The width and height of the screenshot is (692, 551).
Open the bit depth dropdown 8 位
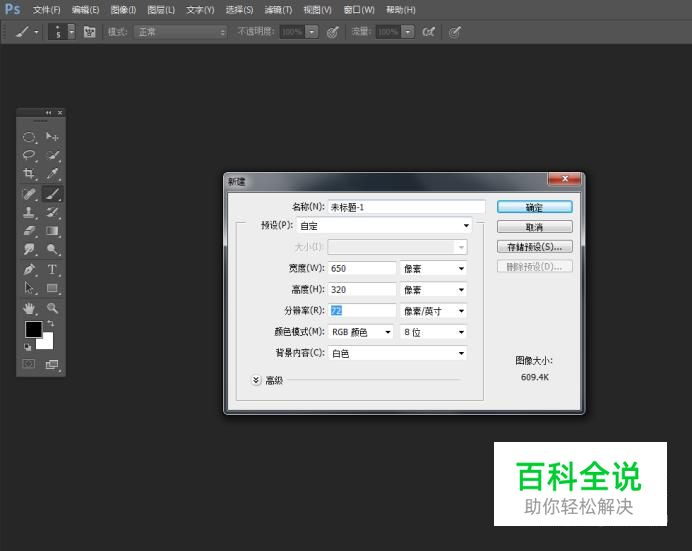(433, 332)
